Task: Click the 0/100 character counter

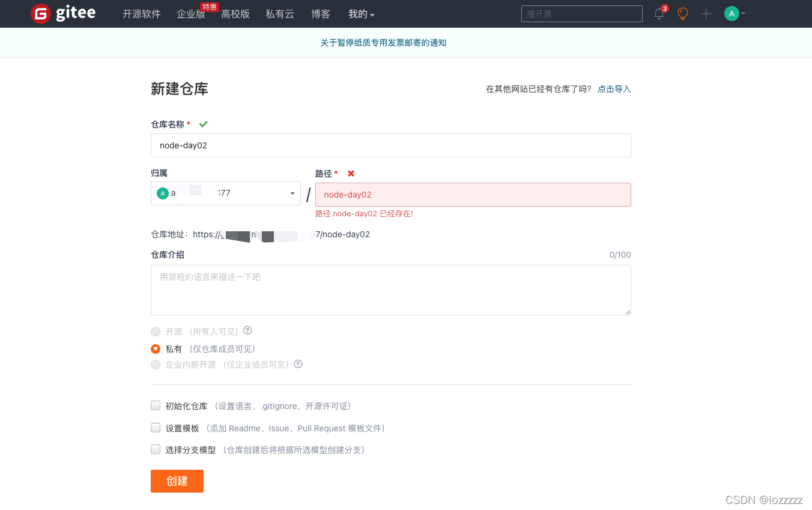Action: click(620, 255)
